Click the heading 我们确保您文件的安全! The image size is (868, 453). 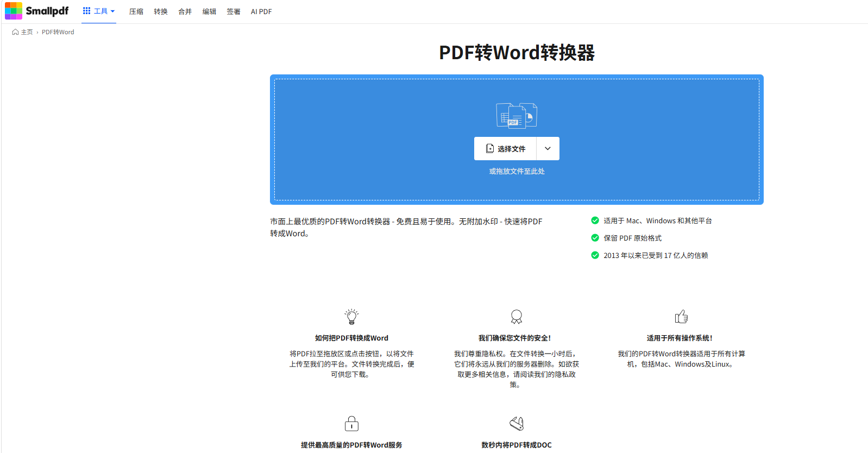(x=514, y=338)
